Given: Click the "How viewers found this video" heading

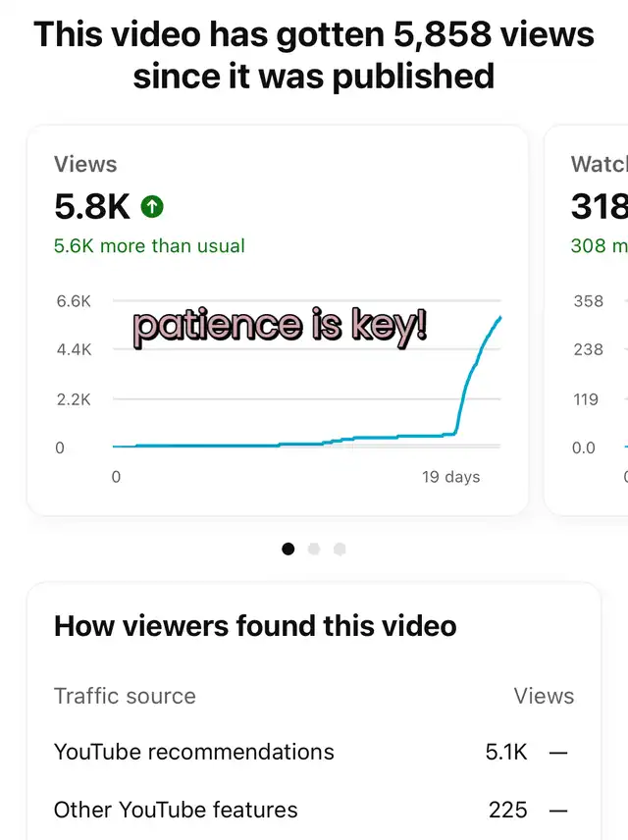Looking at the screenshot, I should [255, 626].
